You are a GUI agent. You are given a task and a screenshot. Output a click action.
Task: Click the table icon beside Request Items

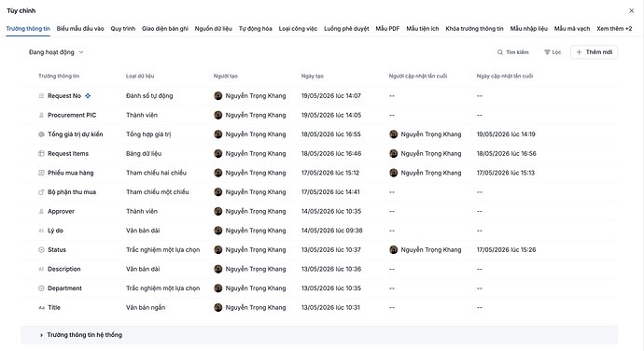pyautogui.click(x=41, y=154)
